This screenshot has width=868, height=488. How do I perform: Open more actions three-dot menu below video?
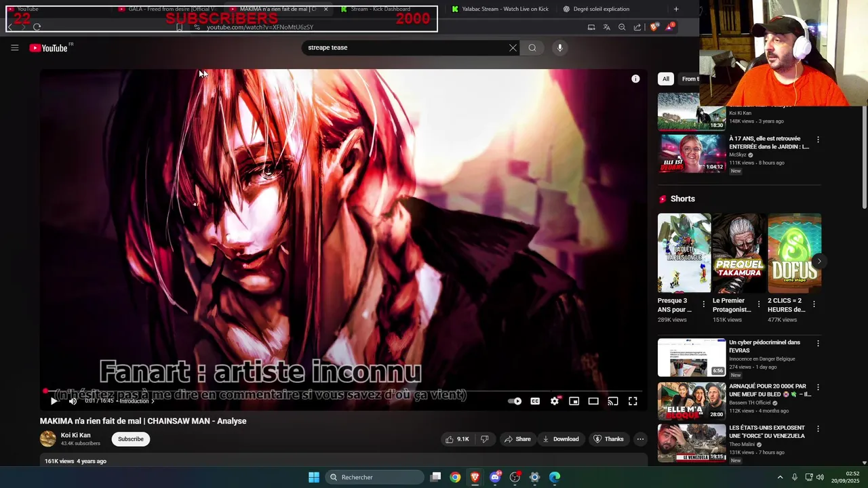pyautogui.click(x=640, y=439)
